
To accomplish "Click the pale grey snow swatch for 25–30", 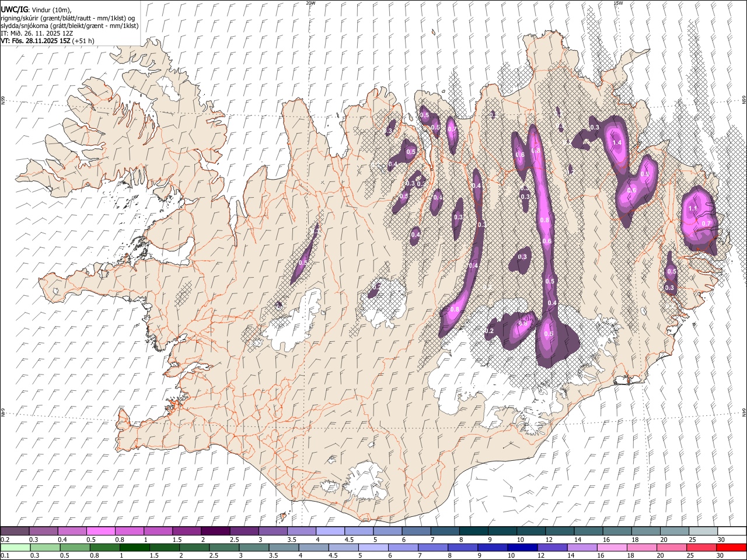I will tap(703, 531).
